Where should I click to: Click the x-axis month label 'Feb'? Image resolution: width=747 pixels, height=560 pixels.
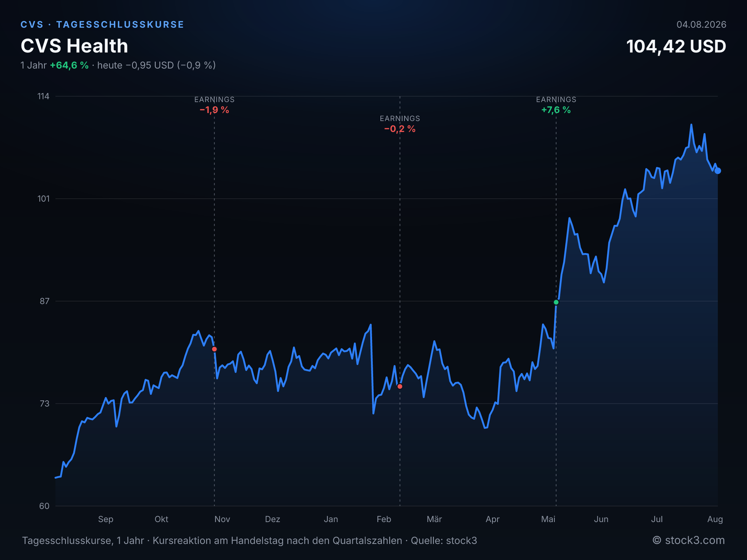(x=384, y=519)
